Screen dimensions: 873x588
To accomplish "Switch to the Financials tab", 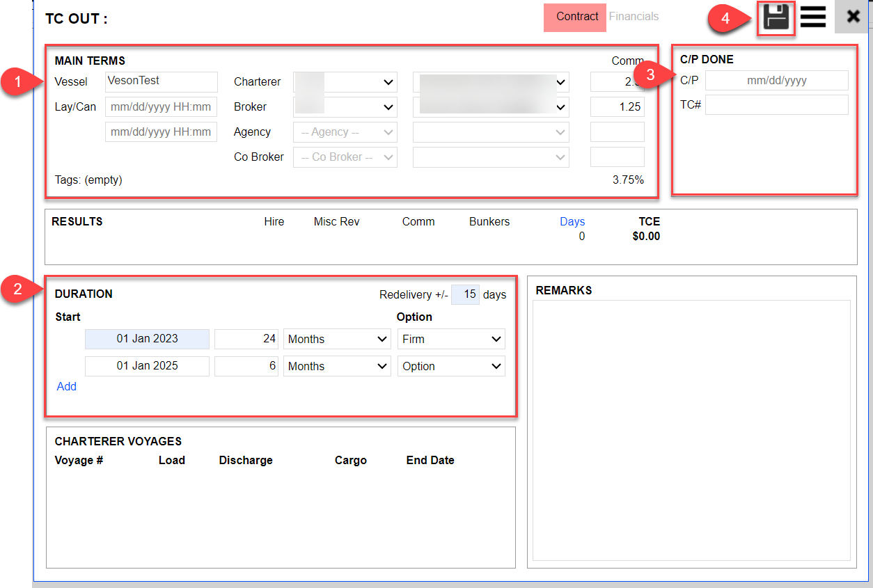I will pos(634,17).
